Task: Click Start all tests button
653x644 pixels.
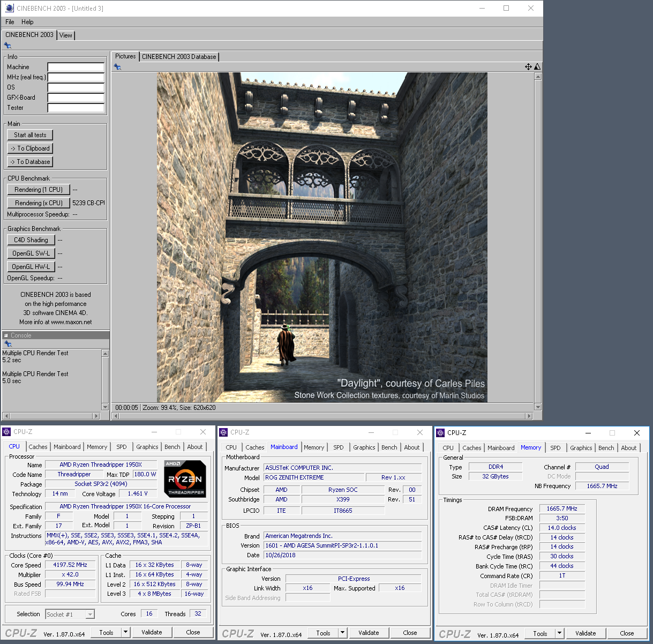Action: (x=30, y=135)
